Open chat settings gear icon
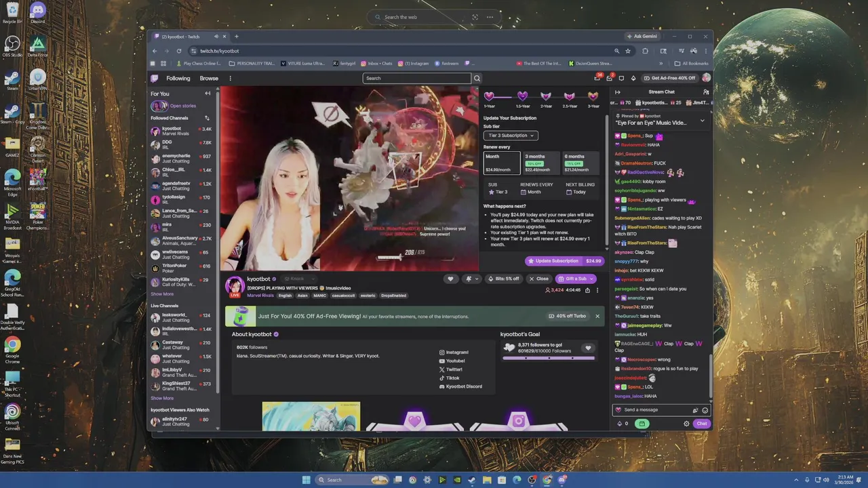Viewport: 868px width, 488px height. click(686, 424)
